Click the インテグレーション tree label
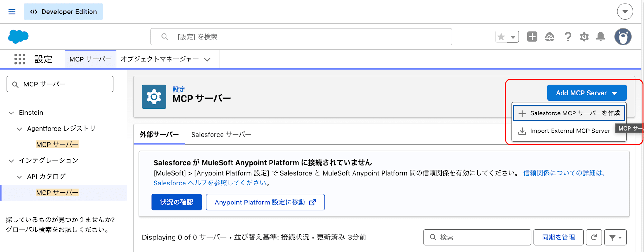The width and height of the screenshot is (644, 252). point(49,160)
